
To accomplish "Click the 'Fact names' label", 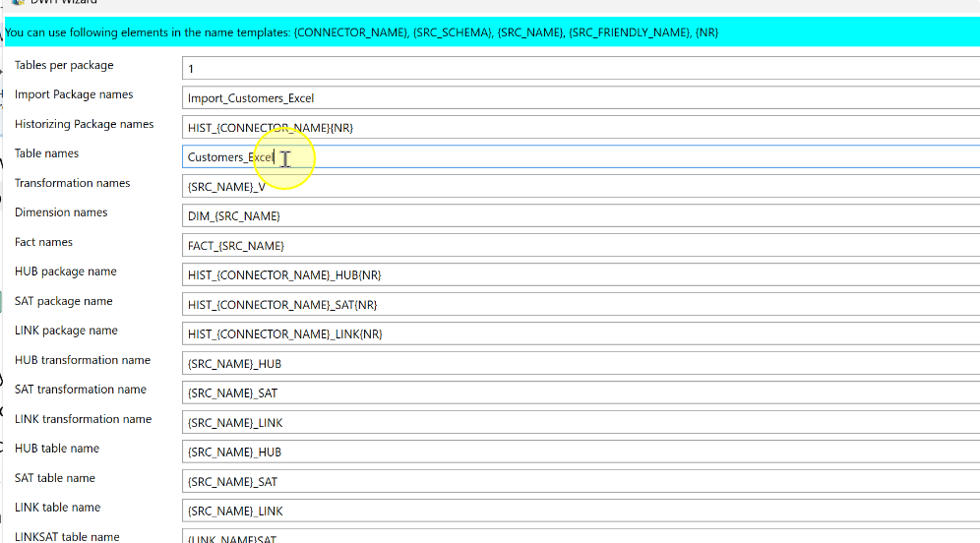I will (43, 242).
